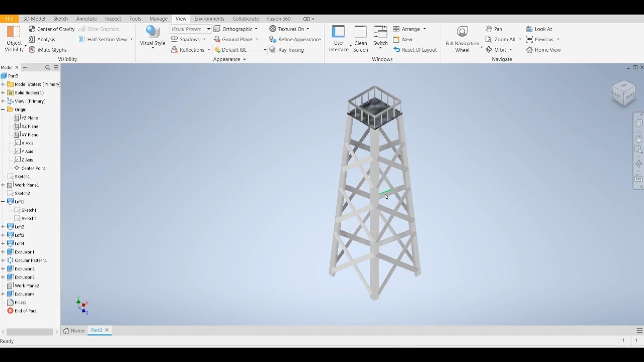The image size is (644, 362).
Task: Expand the Circular Pattern1 node
Action: (3, 260)
